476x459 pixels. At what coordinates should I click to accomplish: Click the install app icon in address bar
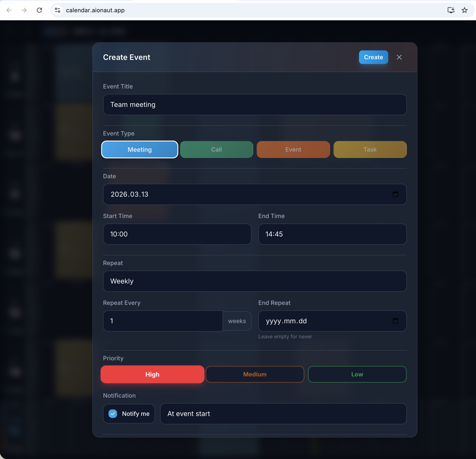[451, 10]
